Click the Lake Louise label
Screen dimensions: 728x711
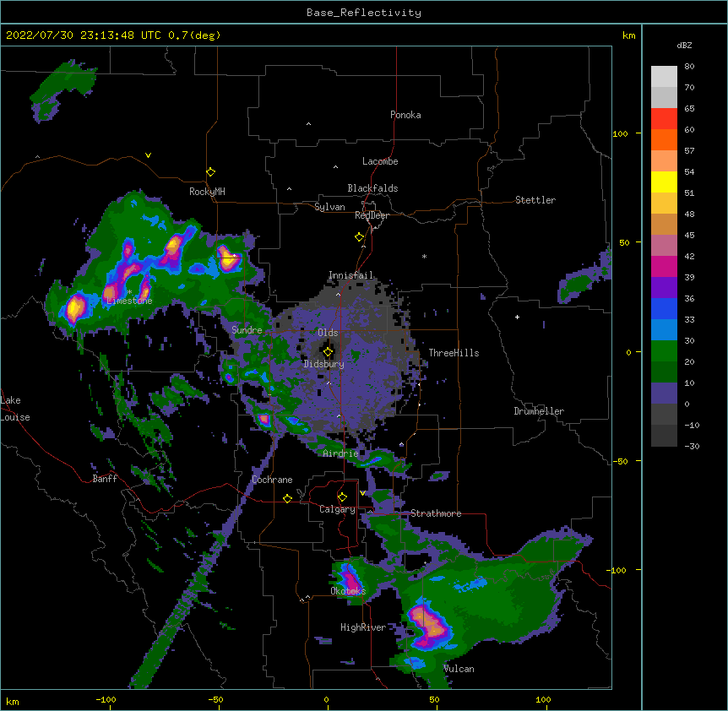coord(15,409)
